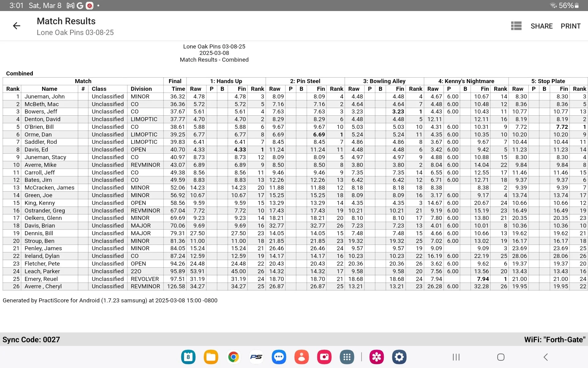This screenshot has width=588, height=368.
Task: Tap the back arrow icon
Action: pos(17,26)
